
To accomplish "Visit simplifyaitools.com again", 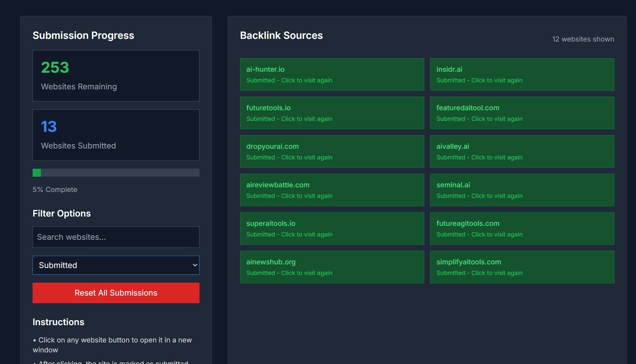I will click(522, 267).
